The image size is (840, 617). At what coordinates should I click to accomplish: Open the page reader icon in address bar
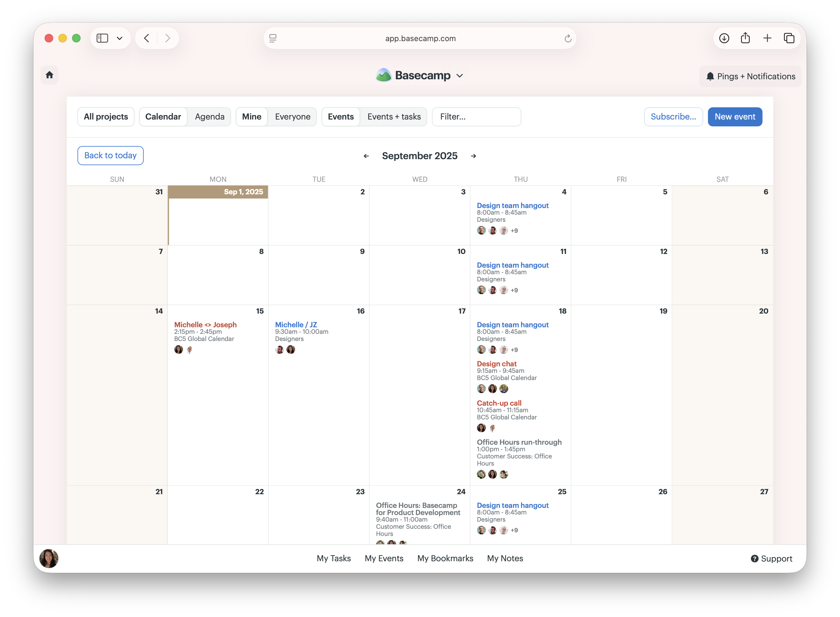[x=273, y=38]
